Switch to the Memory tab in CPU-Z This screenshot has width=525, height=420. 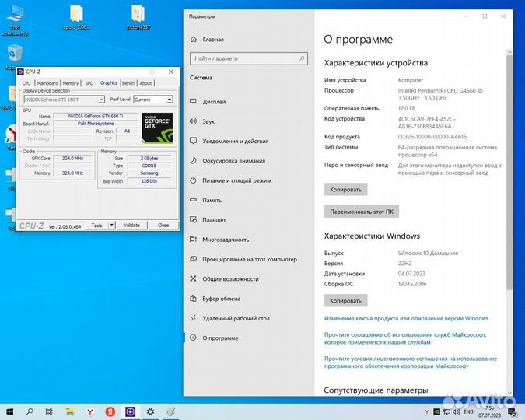click(71, 83)
